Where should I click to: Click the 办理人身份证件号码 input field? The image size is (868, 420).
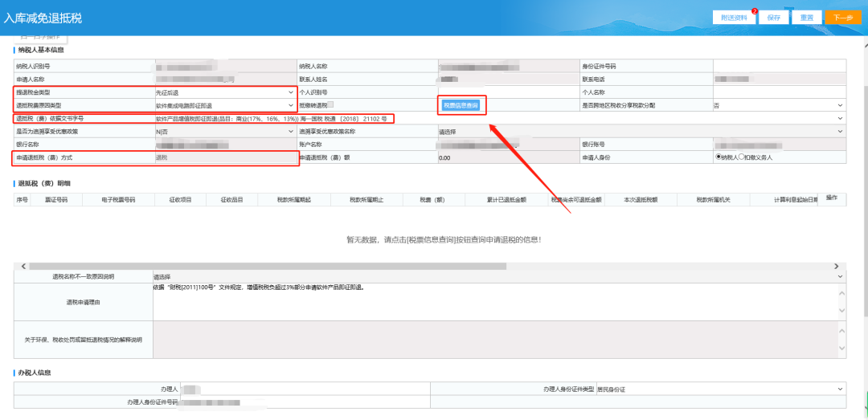(x=305, y=402)
